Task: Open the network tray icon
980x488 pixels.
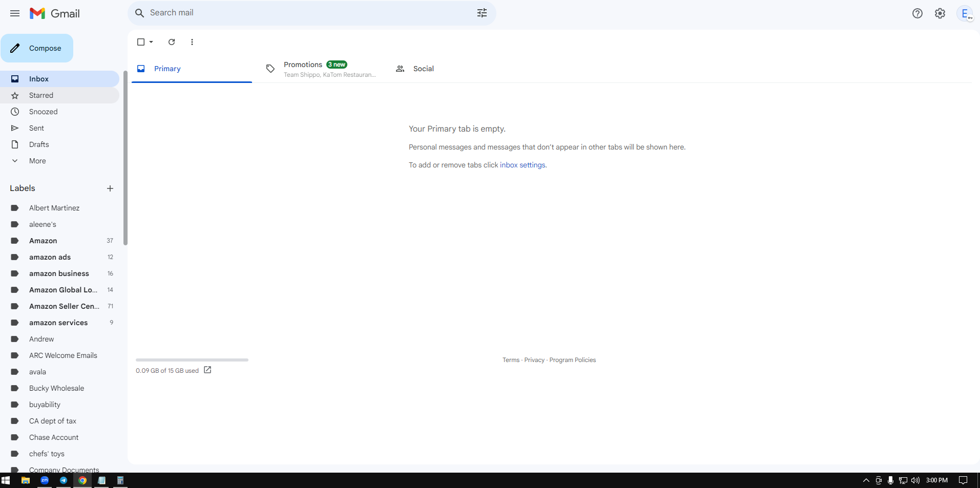Action: (x=903, y=480)
